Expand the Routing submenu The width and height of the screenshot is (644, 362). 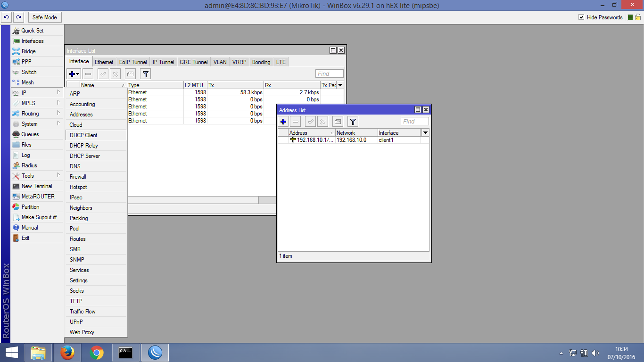pyautogui.click(x=37, y=114)
